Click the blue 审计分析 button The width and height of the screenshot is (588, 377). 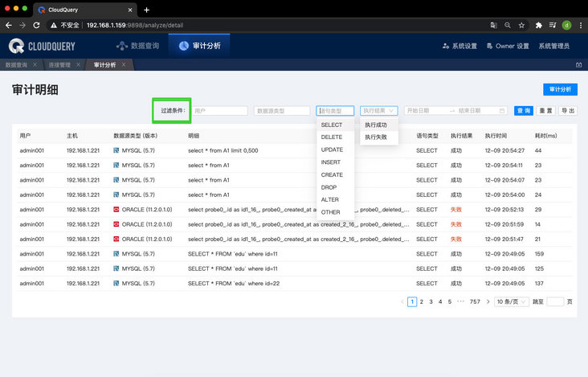(560, 89)
